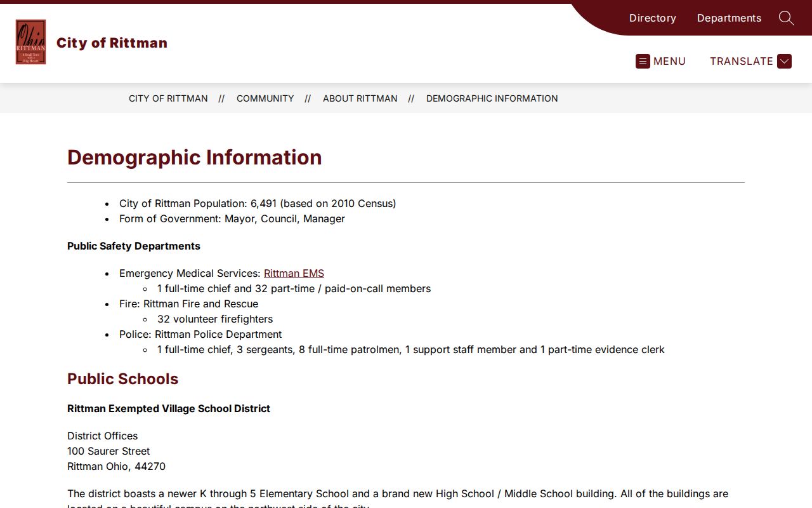The height and width of the screenshot is (508, 812).
Task: Click '1 full-time chief and 32 part-time' line
Action: pos(294,288)
